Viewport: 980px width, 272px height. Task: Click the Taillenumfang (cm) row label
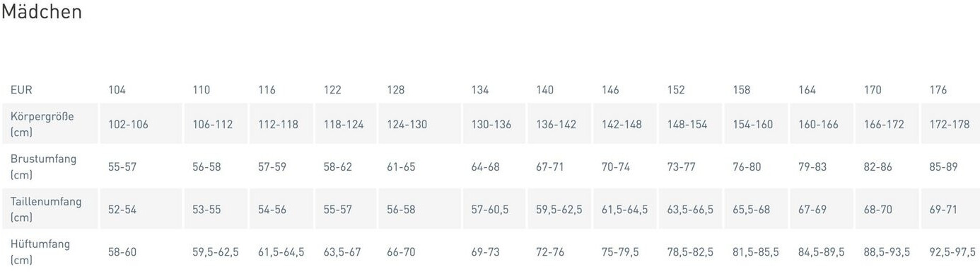pos(46,209)
